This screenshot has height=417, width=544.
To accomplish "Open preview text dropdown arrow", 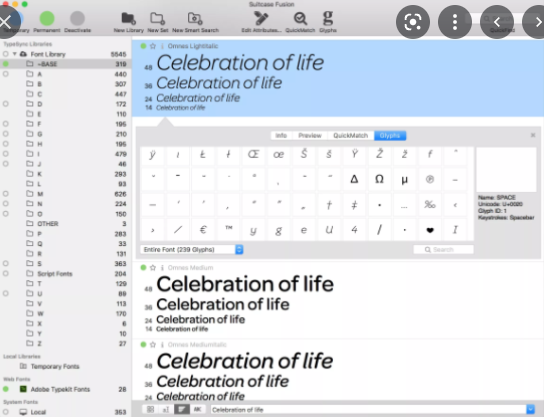I will pyautogui.click(x=530, y=409).
